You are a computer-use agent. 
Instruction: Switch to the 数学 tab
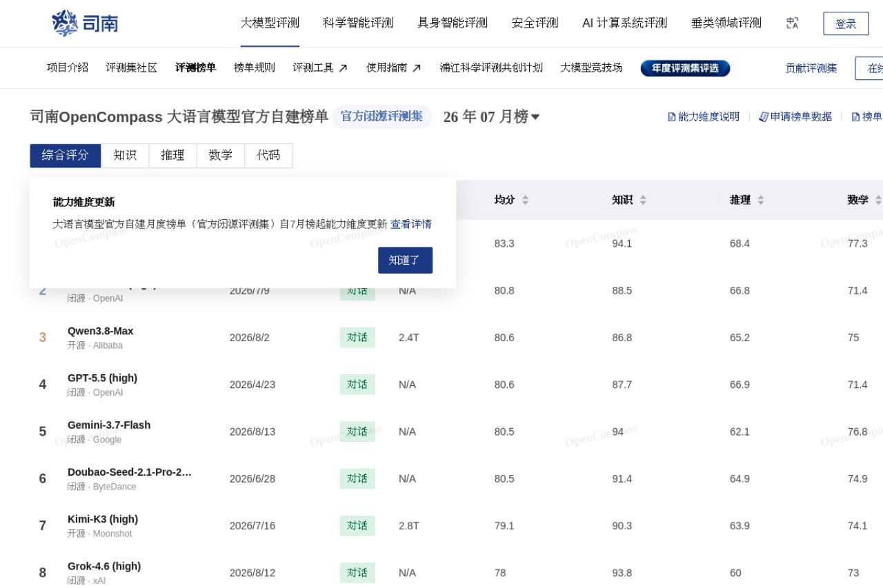(x=221, y=156)
